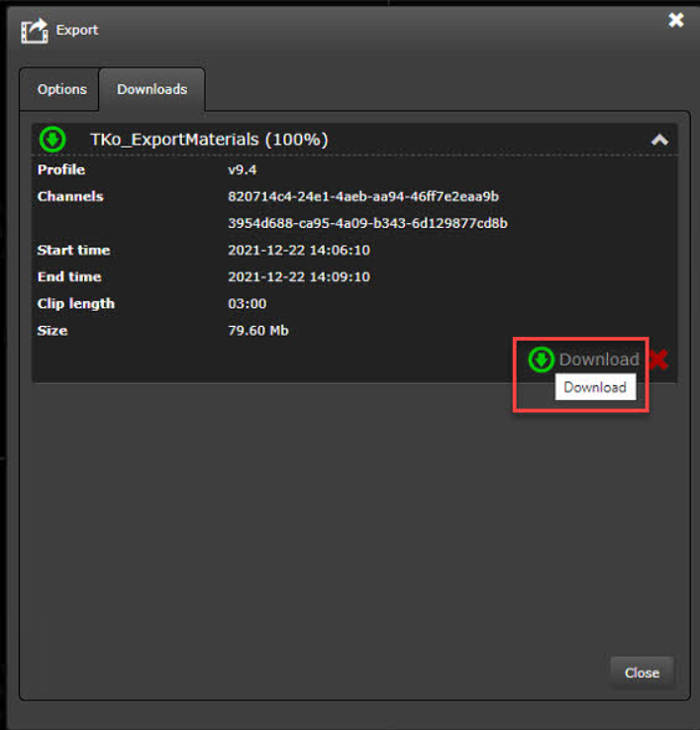Image resolution: width=700 pixels, height=730 pixels.
Task: Click the Start time value 14:06:10
Action: pyautogui.click(x=298, y=250)
